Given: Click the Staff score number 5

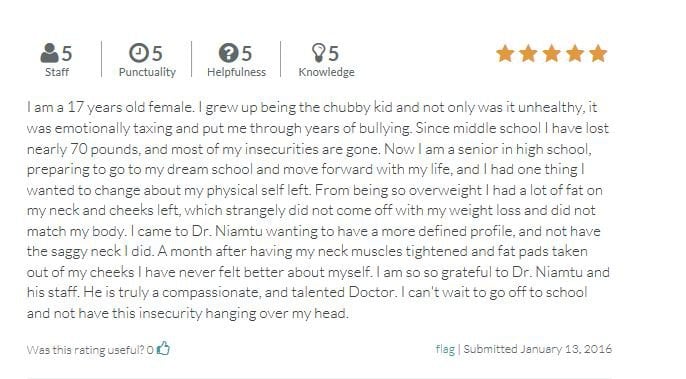Looking at the screenshot, I should pyautogui.click(x=66, y=53).
